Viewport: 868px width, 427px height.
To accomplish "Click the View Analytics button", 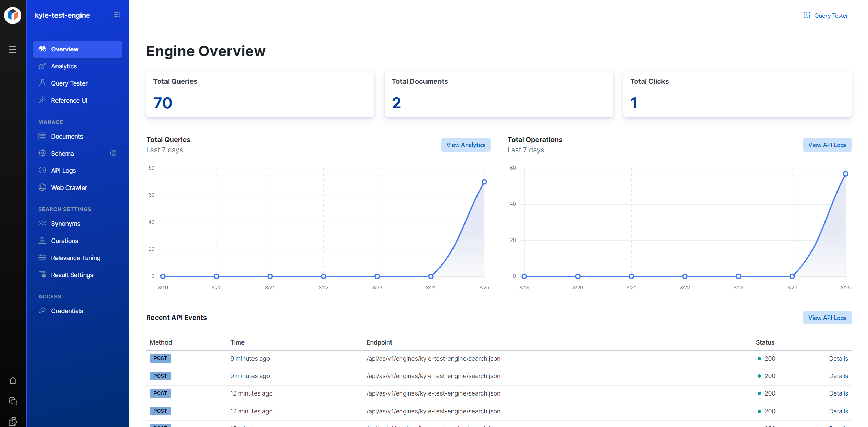I will tap(465, 145).
